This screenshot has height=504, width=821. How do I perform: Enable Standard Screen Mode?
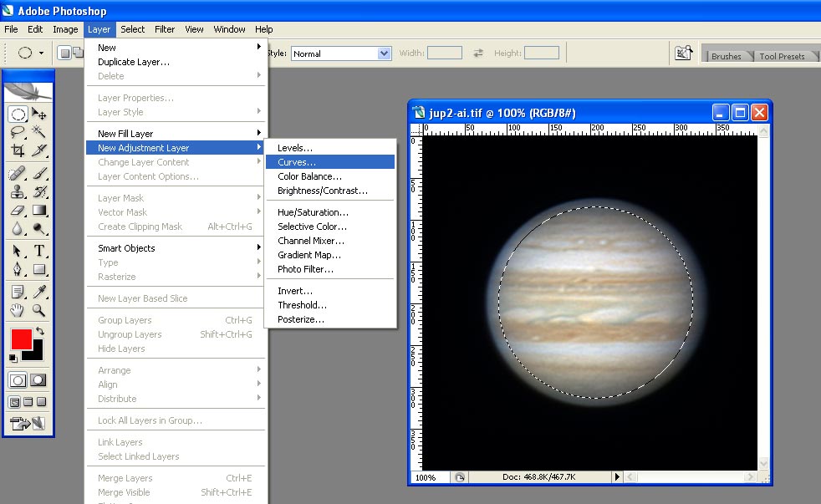click(15, 402)
